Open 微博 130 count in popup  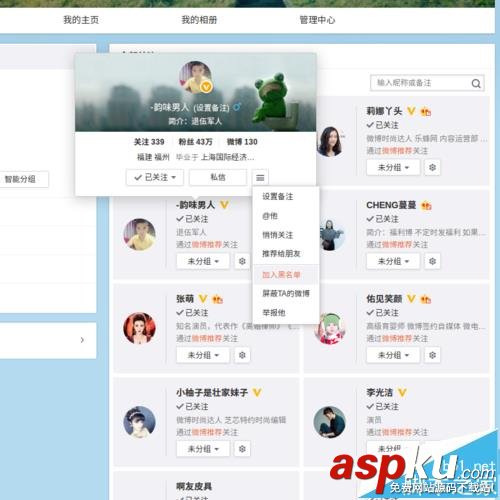click(242, 142)
